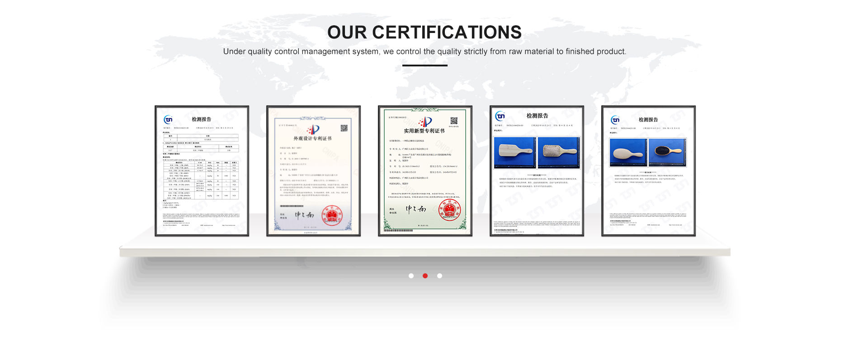Image resolution: width=868 pixels, height=342 pixels.
Task: Click the "OUR CERTIFICATIONS" heading
Action: click(x=425, y=33)
